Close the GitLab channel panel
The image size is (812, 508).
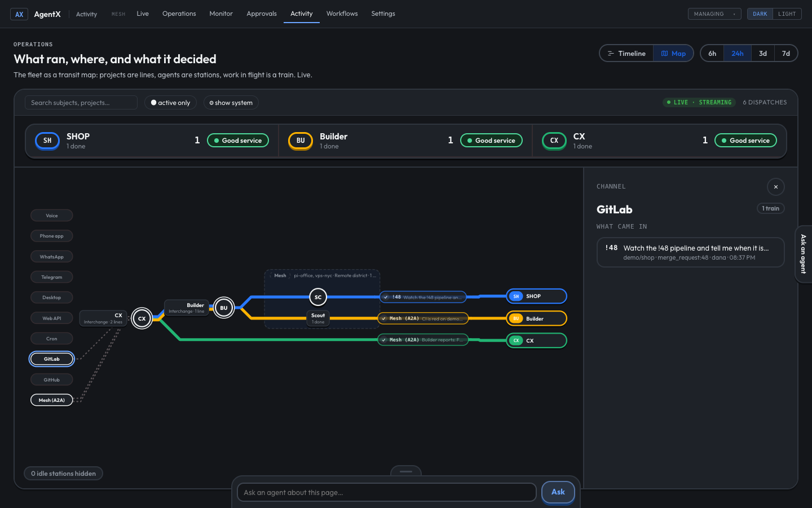[x=776, y=187]
